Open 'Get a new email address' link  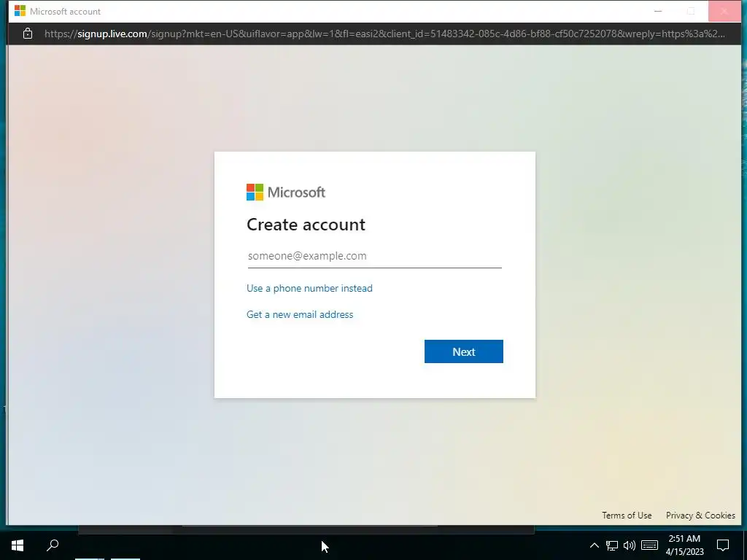pos(300,314)
